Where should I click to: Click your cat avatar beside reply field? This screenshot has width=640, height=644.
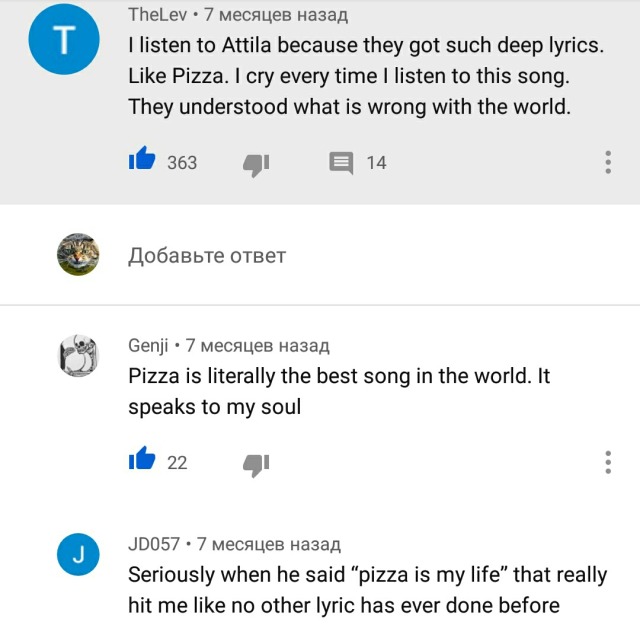tap(77, 254)
